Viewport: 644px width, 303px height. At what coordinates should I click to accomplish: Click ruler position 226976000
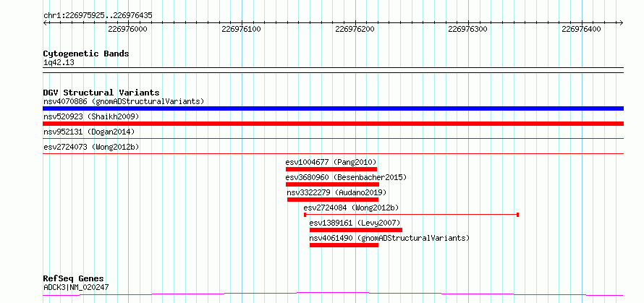click(127, 29)
